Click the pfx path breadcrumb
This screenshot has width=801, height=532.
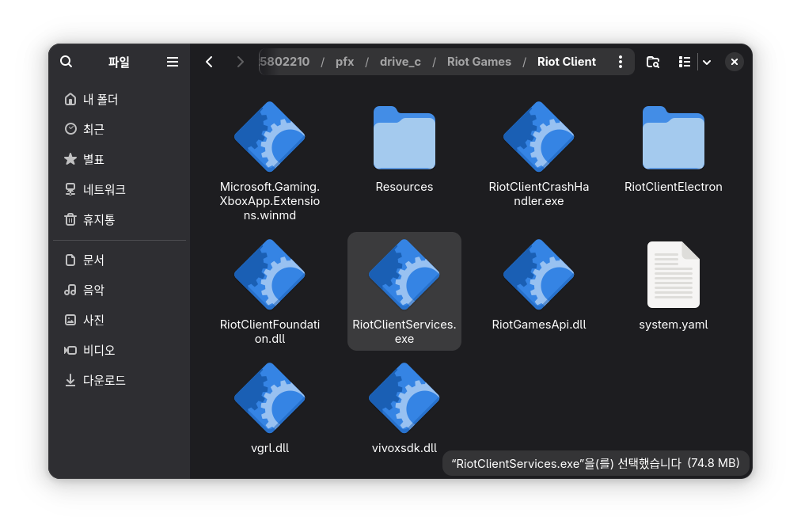tap(344, 62)
